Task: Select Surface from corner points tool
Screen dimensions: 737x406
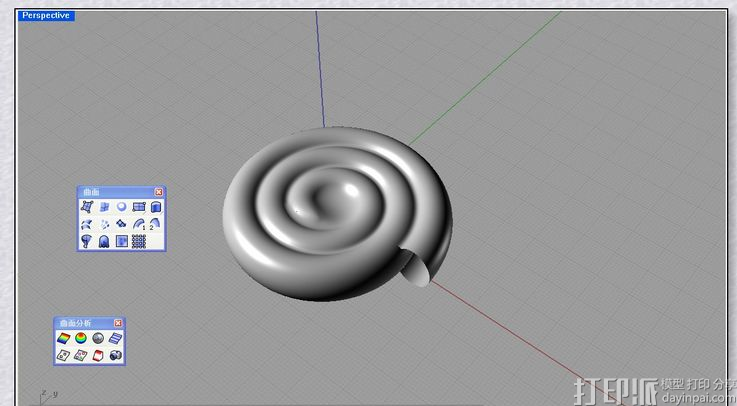Action: (x=87, y=207)
